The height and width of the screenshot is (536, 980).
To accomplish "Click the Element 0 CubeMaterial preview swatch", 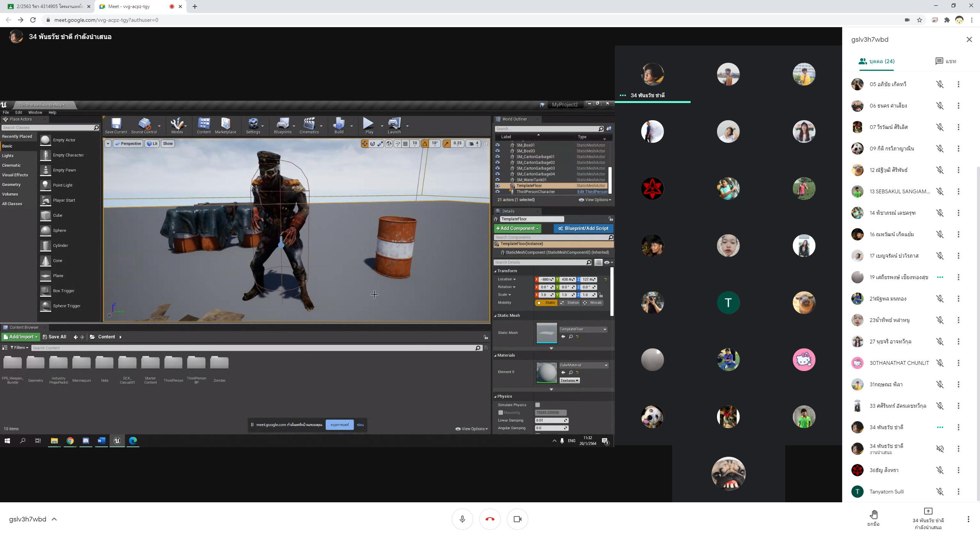I will click(x=546, y=372).
